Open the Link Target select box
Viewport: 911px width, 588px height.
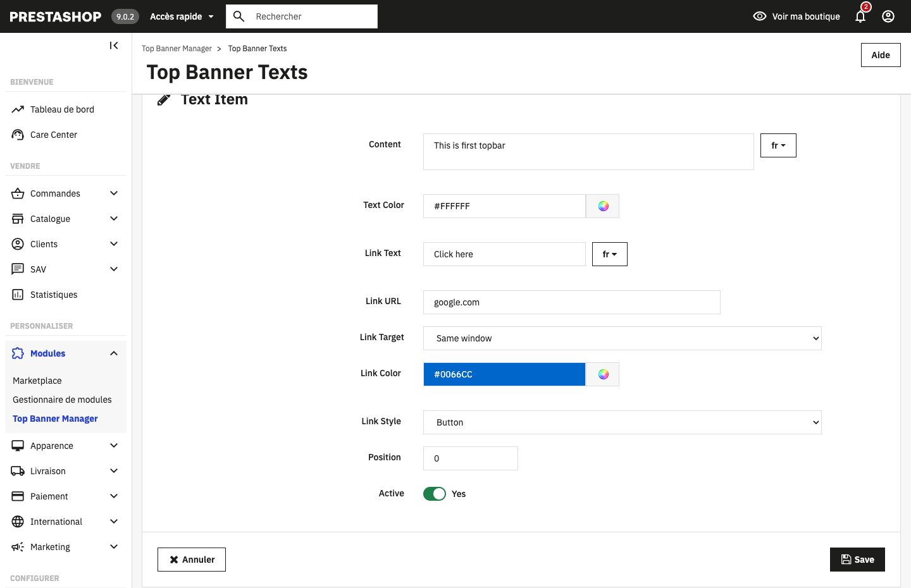[x=623, y=338]
